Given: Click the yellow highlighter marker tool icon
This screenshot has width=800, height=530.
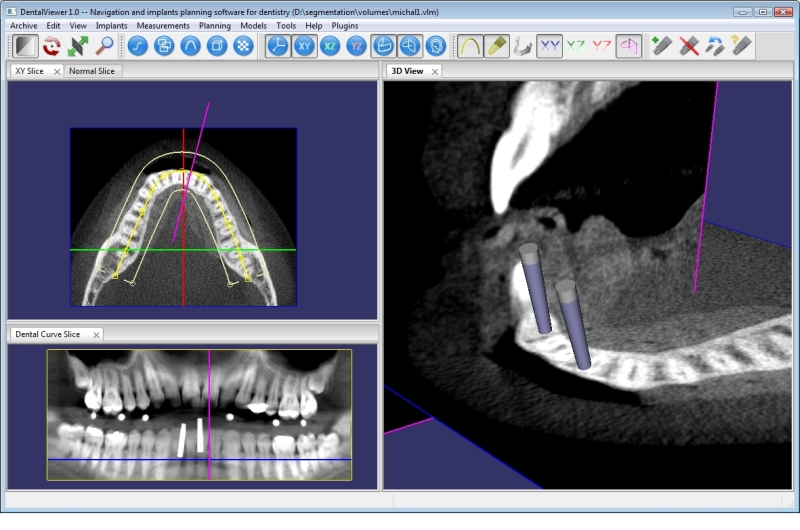Looking at the screenshot, I should pos(496,46).
